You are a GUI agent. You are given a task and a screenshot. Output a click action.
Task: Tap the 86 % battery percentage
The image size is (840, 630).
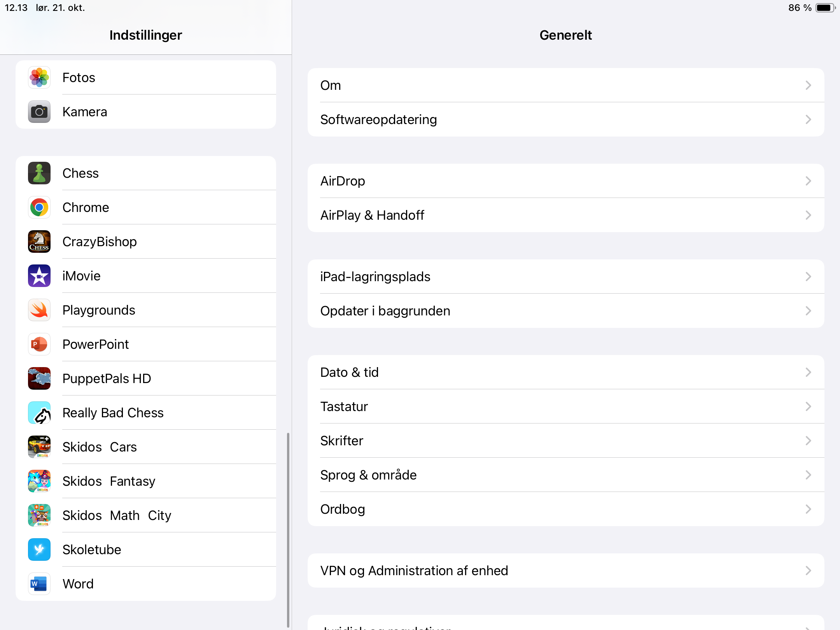800,8
